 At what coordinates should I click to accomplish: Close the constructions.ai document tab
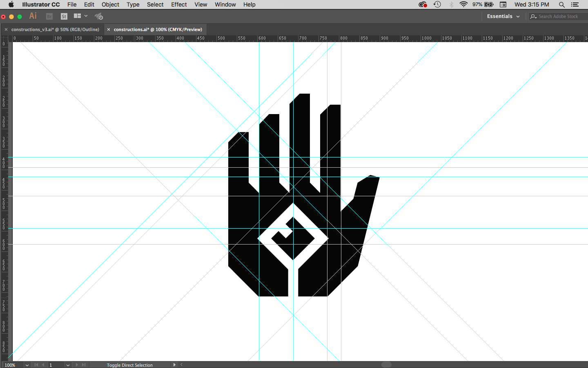(109, 29)
